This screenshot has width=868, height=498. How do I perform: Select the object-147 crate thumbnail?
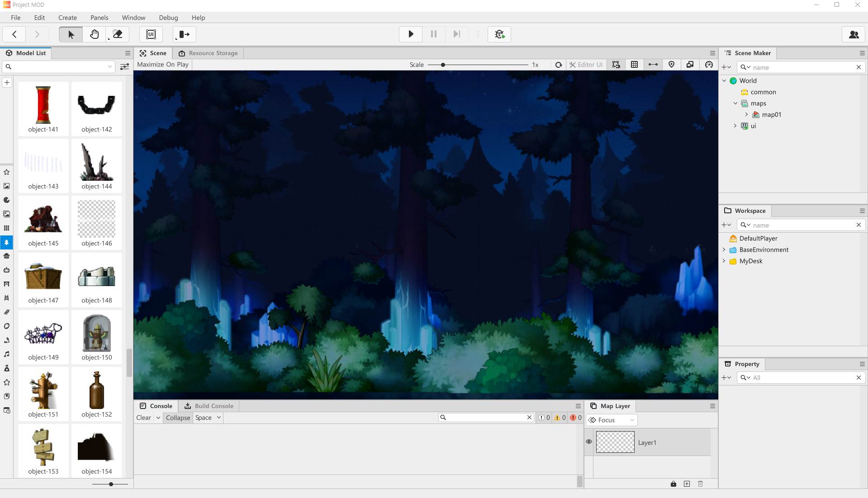pos(43,277)
